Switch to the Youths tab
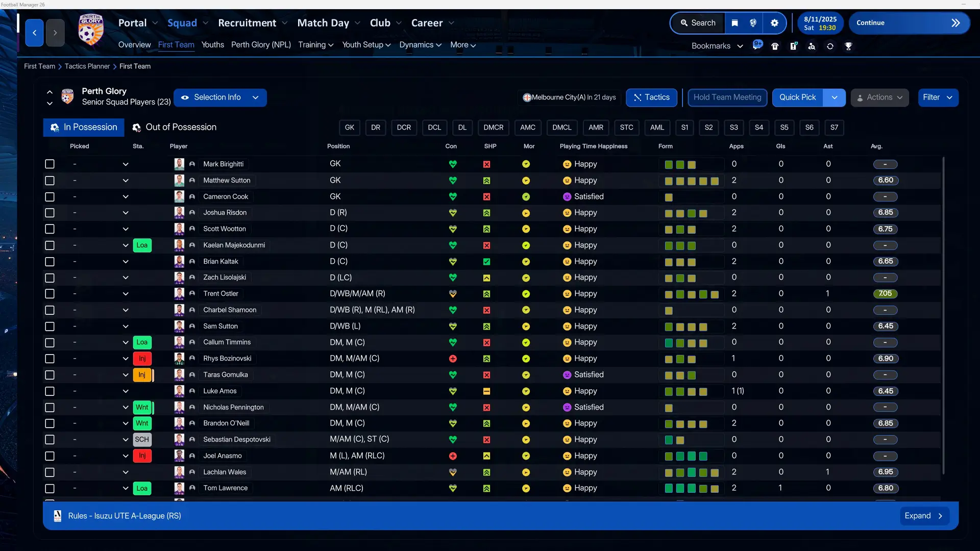The height and width of the screenshot is (551, 980). pos(212,45)
